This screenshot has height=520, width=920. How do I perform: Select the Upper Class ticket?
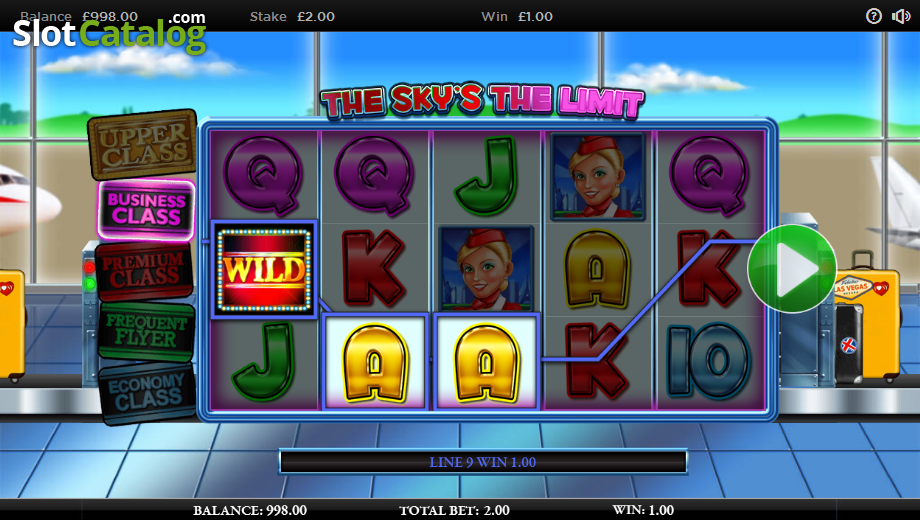(143, 144)
